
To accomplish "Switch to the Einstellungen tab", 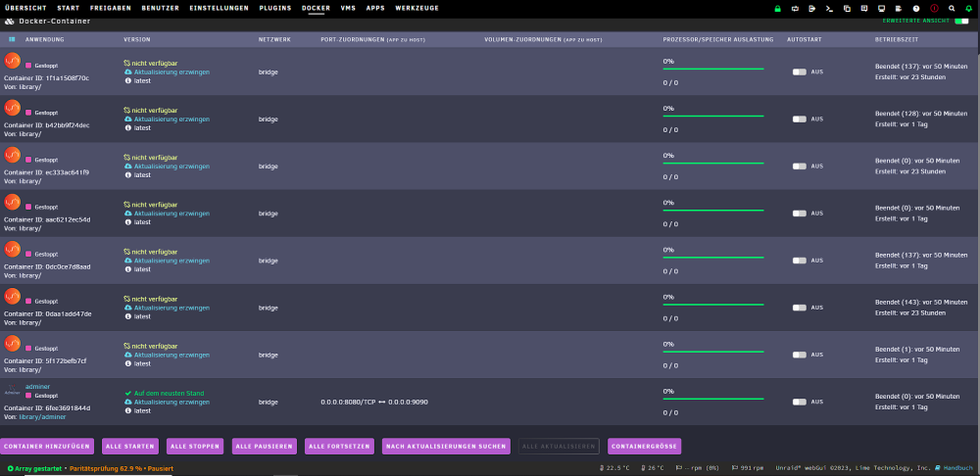I will coord(219,8).
